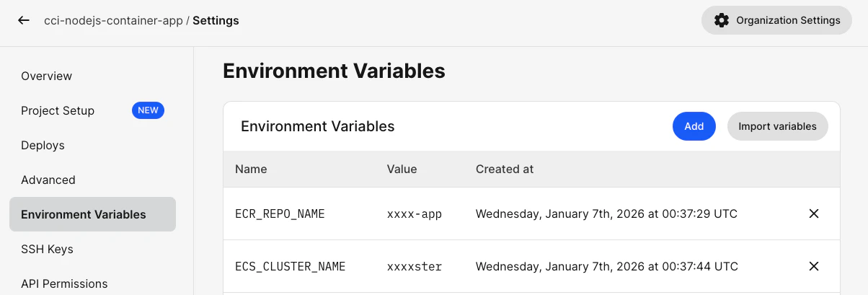Open Advanced settings section
The image size is (868, 295).
(x=48, y=180)
